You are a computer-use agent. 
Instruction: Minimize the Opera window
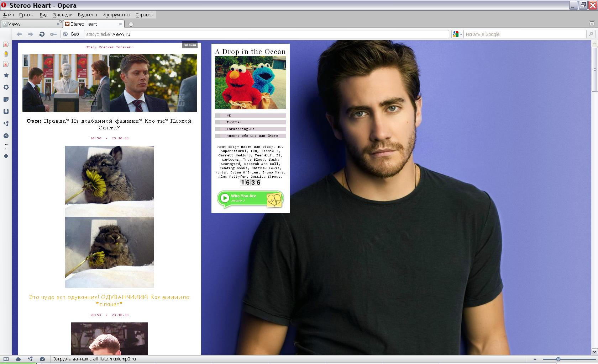coord(573,5)
